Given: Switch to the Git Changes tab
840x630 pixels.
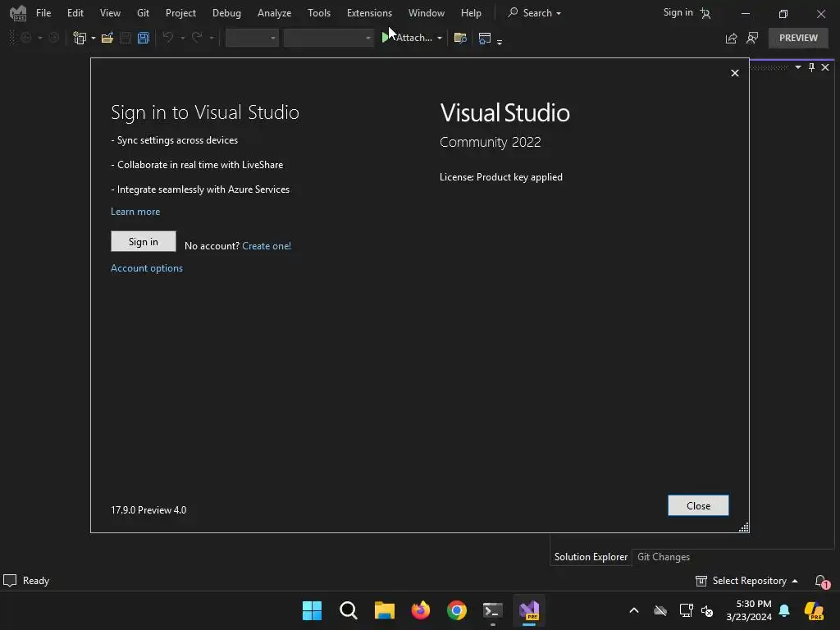Looking at the screenshot, I should click(x=663, y=557).
